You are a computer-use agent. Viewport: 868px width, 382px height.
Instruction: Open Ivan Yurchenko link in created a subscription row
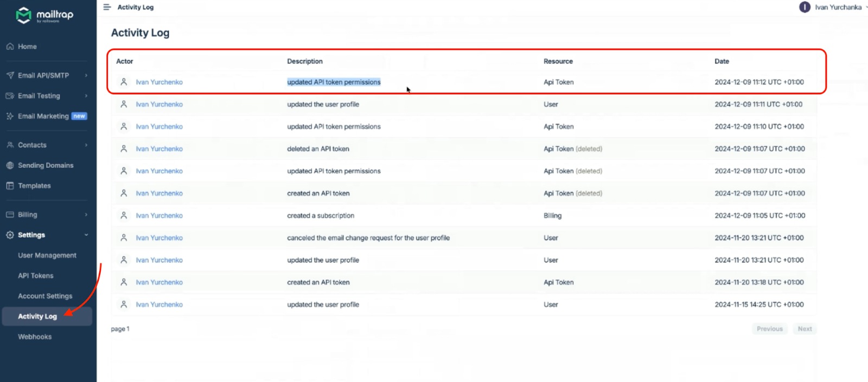(x=159, y=216)
